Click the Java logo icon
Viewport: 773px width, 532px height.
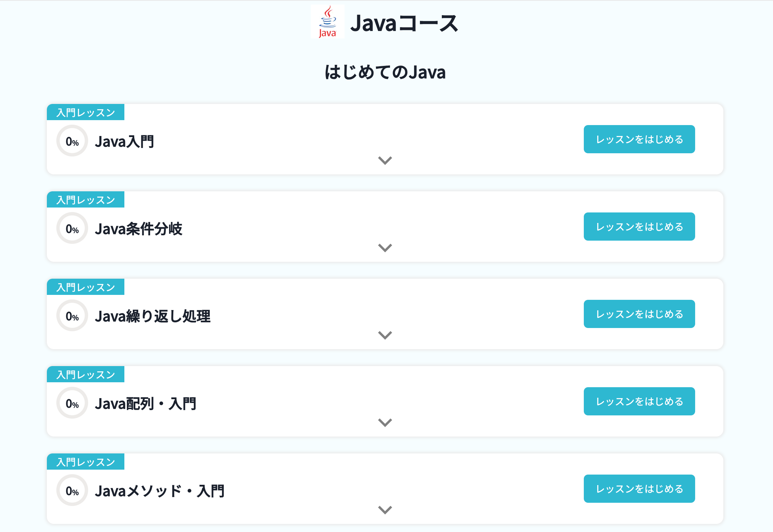point(327,24)
